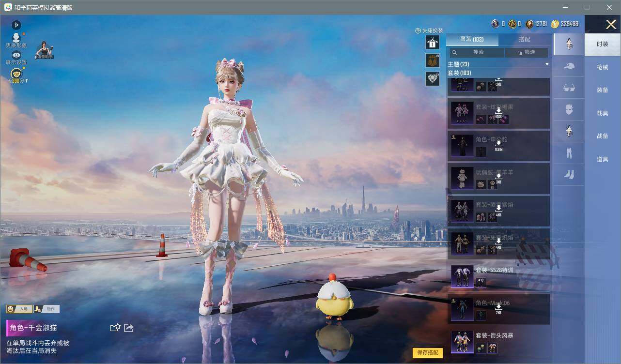The image size is (621, 364).
Task: Click the 搜索 search field
Action: (477, 52)
